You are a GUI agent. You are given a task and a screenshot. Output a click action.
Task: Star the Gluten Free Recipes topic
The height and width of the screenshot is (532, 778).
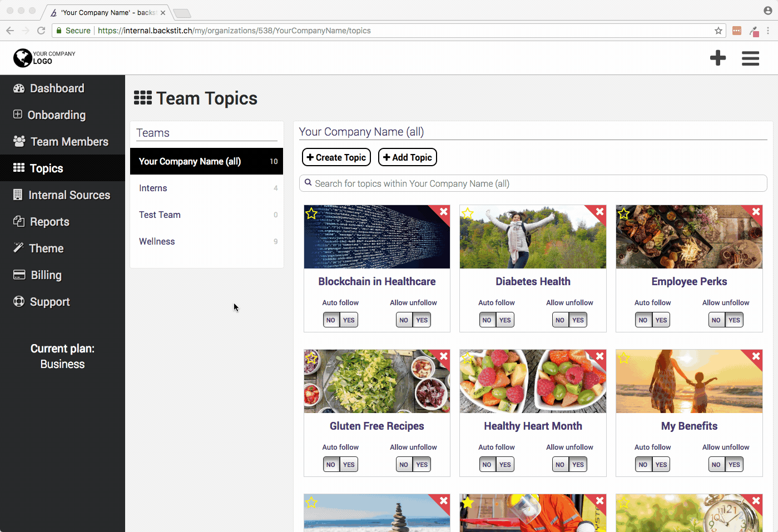(311, 357)
